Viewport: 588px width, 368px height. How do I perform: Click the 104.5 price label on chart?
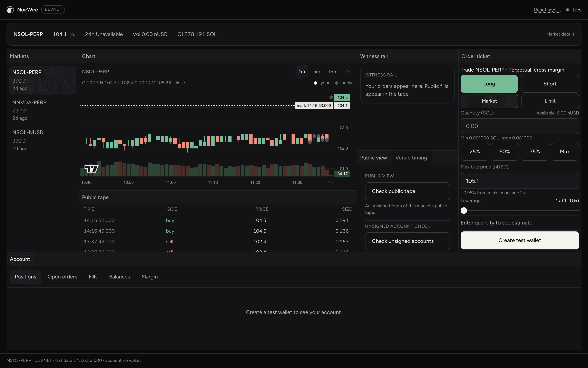342,97
